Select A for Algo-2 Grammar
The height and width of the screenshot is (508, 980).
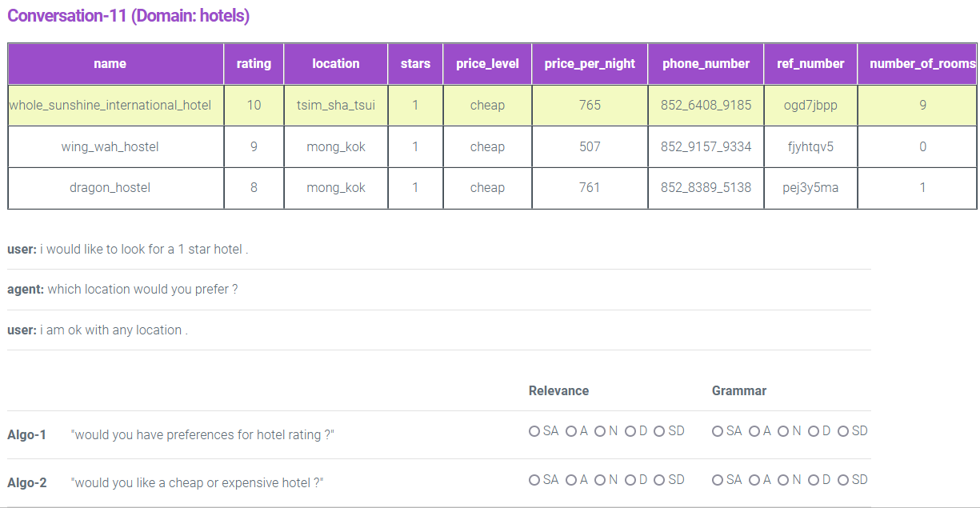point(754,480)
